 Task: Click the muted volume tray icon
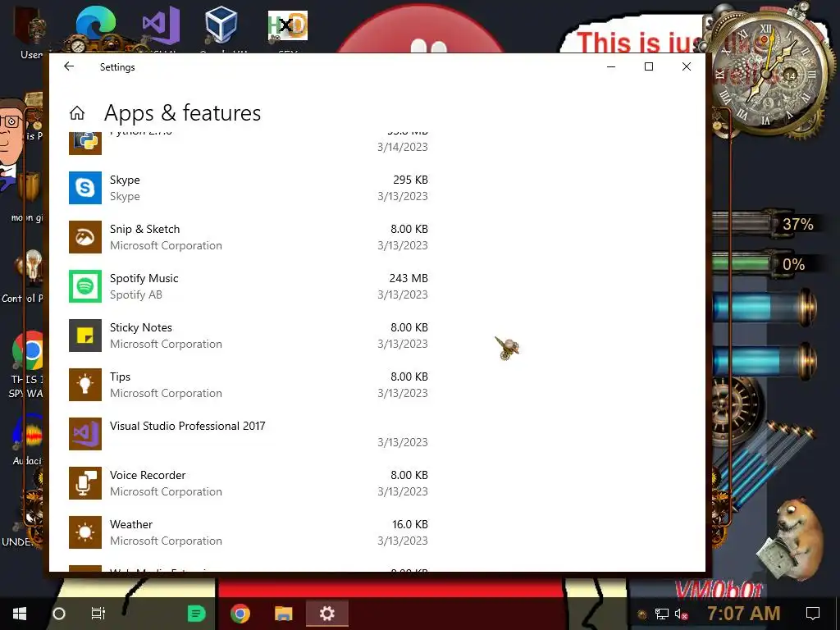[x=682, y=614]
